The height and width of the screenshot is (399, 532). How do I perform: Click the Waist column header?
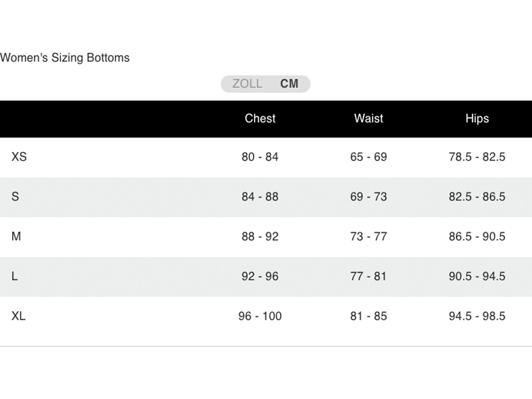[368, 118]
